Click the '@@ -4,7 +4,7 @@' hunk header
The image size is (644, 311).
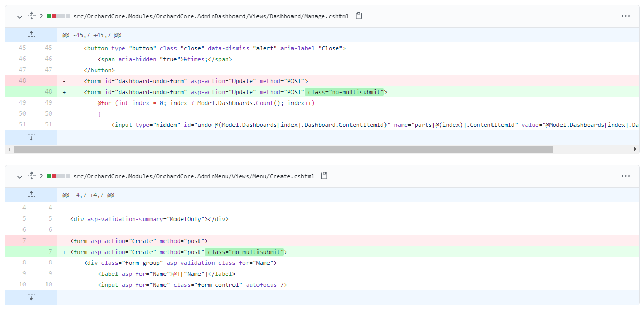coord(88,195)
